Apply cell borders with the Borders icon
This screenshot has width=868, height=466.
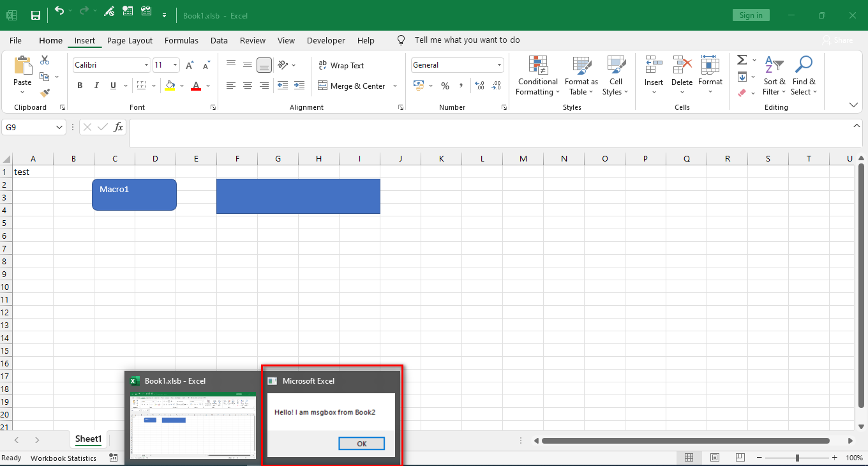tap(142, 86)
